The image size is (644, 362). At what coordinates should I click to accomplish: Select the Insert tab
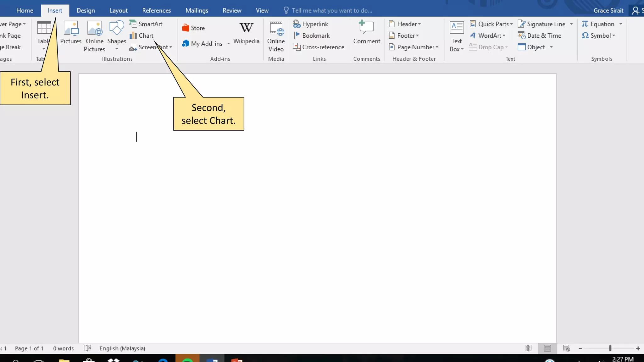[55, 10]
